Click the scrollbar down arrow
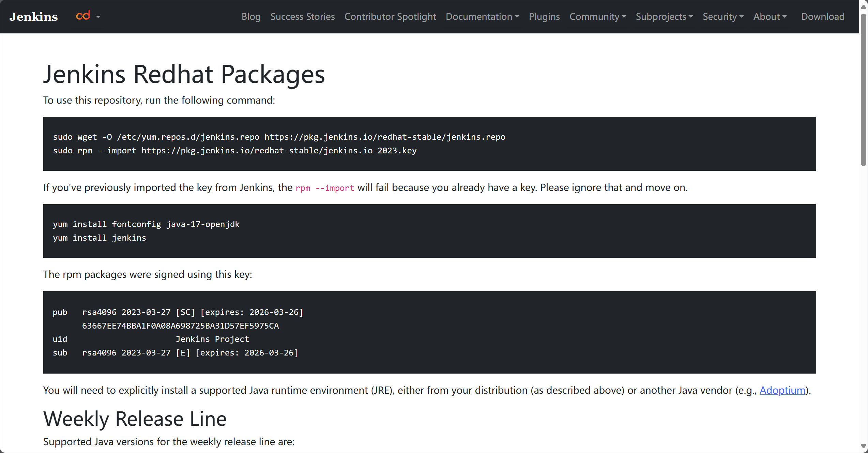The width and height of the screenshot is (868, 453). [x=863, y=446]
